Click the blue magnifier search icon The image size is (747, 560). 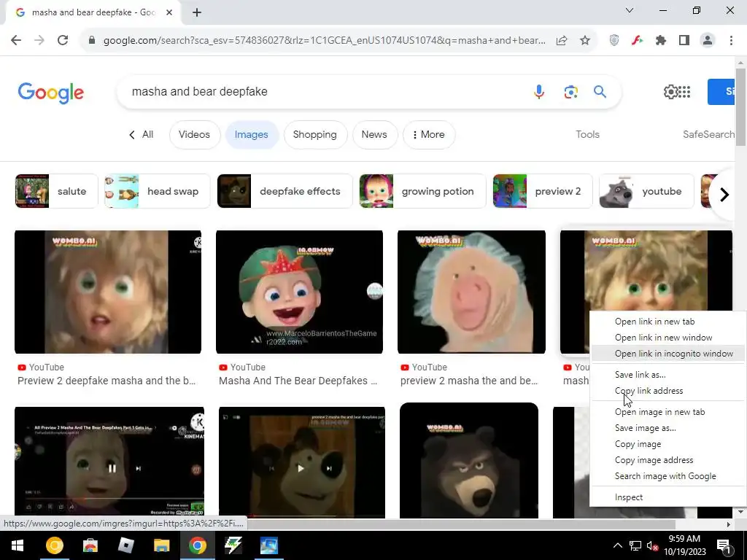tap(600, 91)
